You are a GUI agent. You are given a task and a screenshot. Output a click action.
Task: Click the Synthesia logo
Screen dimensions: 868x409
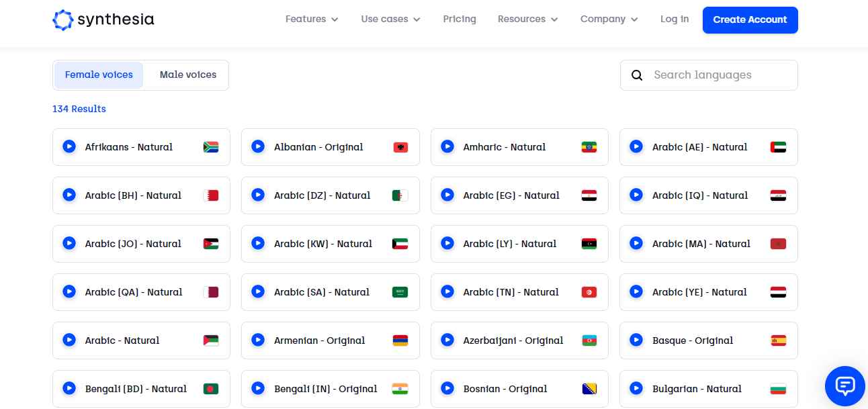[103, 20]
